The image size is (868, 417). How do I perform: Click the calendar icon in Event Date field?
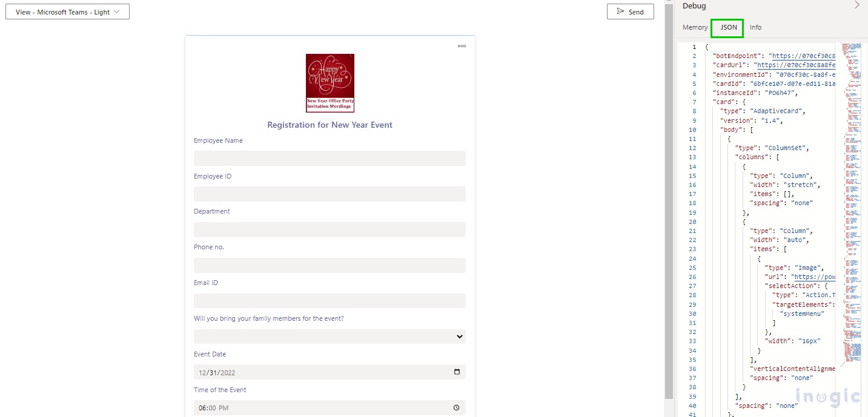pos(457,372)
